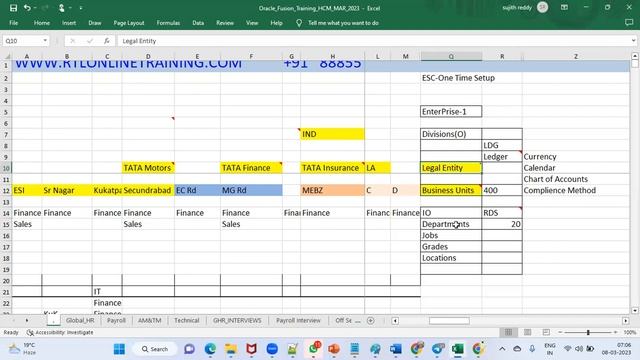The image size is (640, 360).
Task: Open the Name Box dropdown arrow
Action: coord(45,41)
